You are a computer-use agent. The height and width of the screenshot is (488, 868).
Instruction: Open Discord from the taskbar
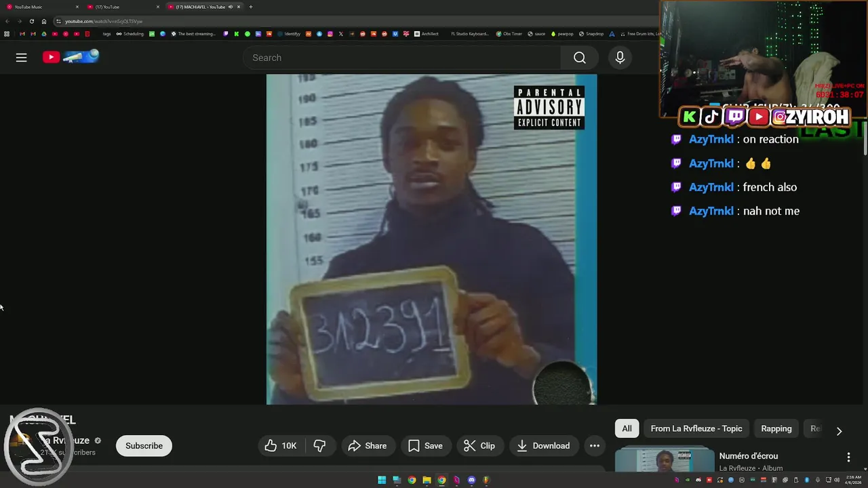tap(471, 481)
